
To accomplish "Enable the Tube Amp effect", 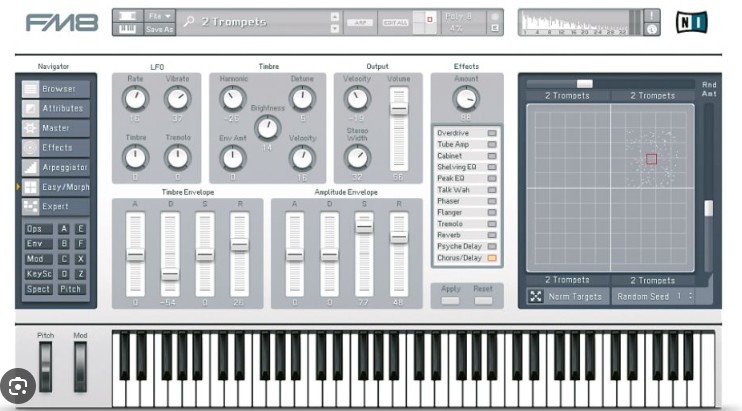I will [x=492, y=145].
